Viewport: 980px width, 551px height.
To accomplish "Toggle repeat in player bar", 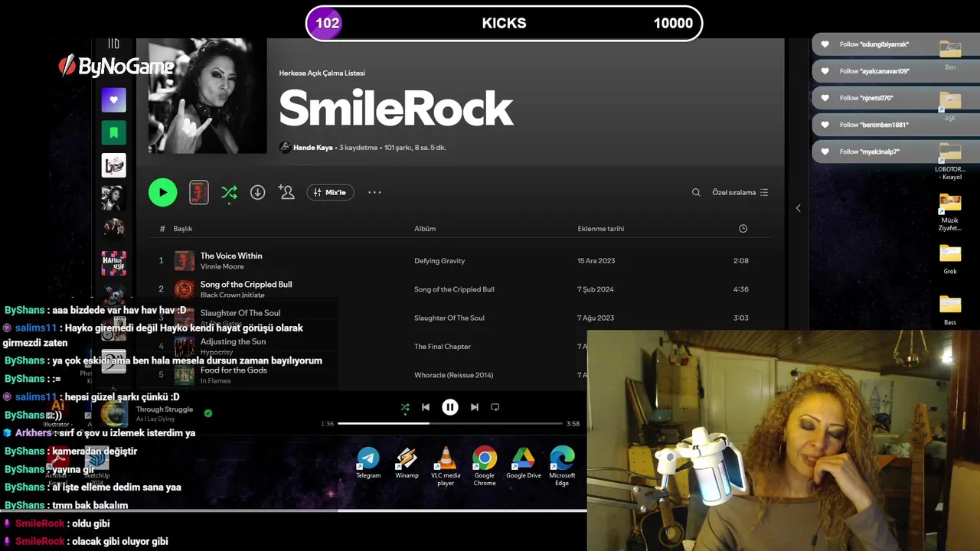I will click(x=495, y=408).
